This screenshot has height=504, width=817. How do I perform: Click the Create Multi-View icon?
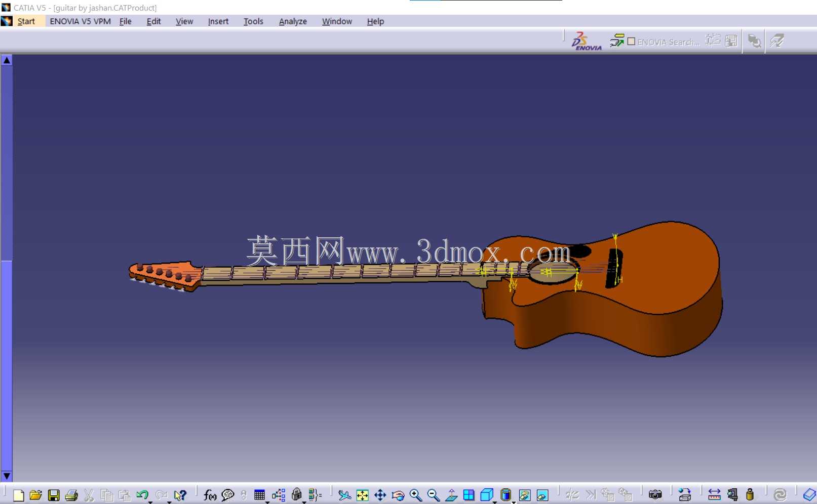click(469, 495)
